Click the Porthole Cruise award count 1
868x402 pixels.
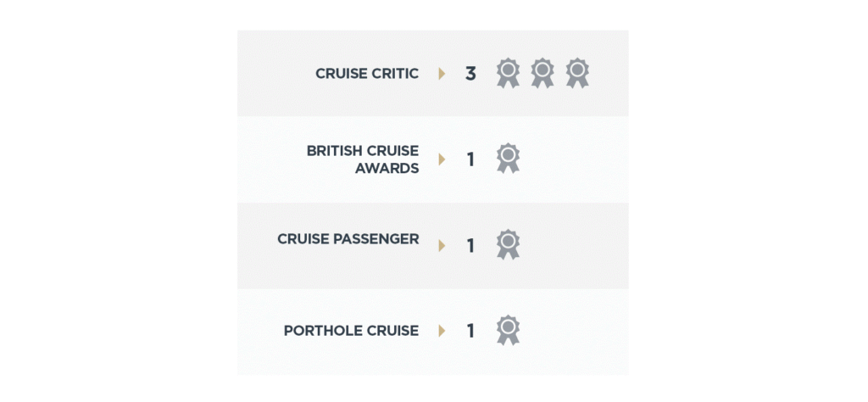click(x=470, y=331)
